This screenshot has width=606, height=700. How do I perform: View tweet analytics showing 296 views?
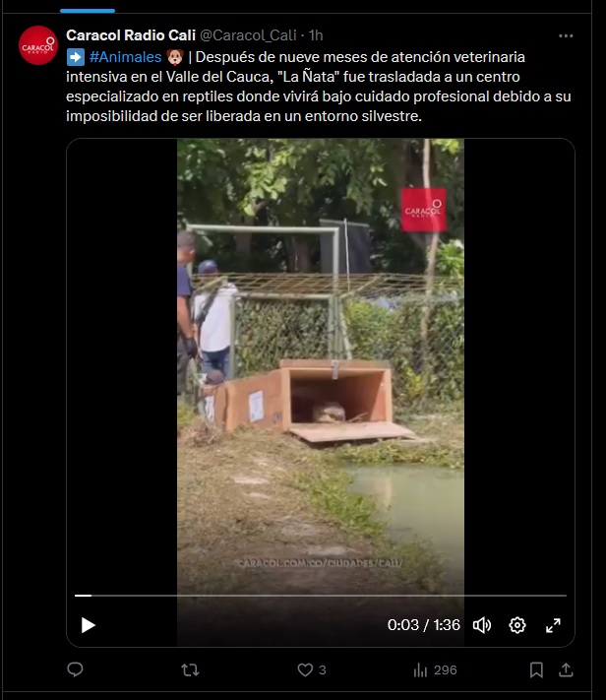click(435, 669)
